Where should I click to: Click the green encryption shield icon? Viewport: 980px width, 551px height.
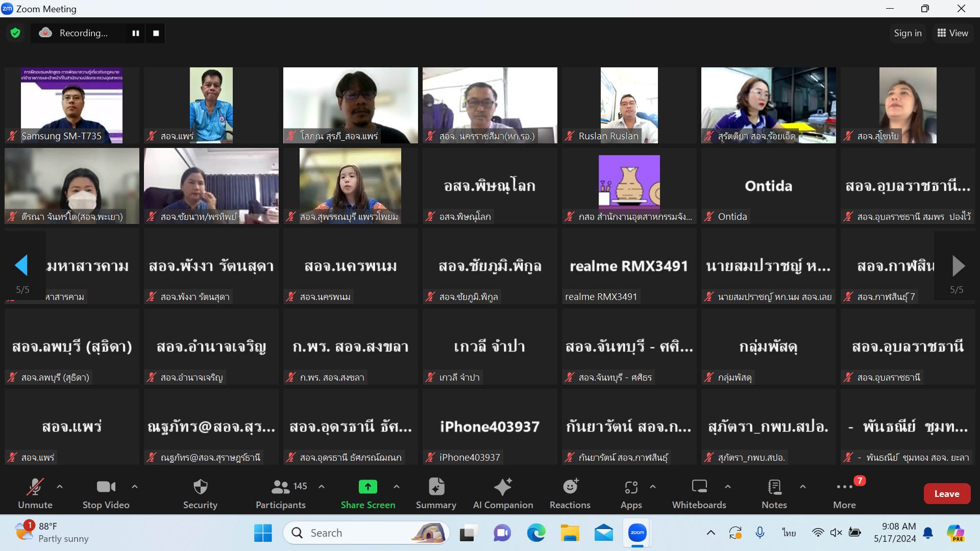point(15,33)
